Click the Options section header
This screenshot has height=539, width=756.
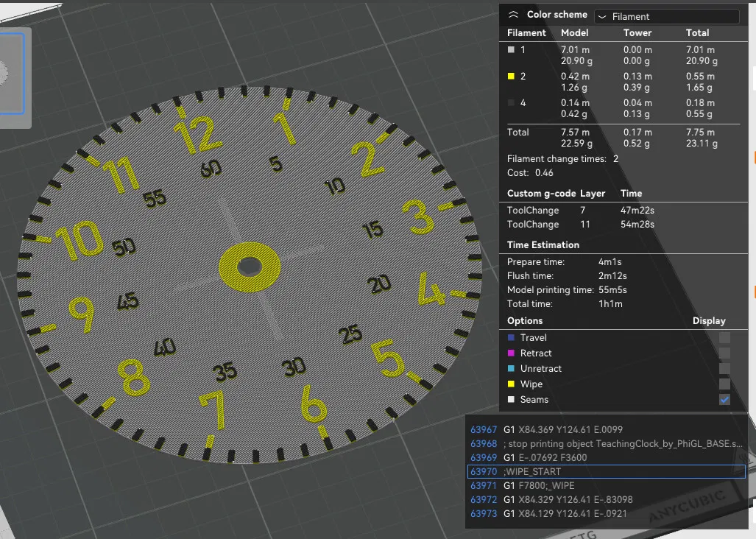pos(525,320)
